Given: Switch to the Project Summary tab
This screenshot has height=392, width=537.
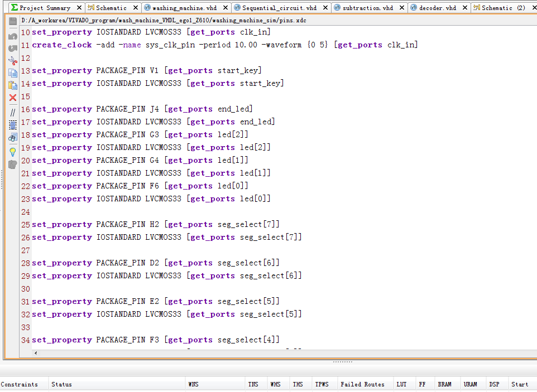Looking at the screenshot, I should click(45, 8).
